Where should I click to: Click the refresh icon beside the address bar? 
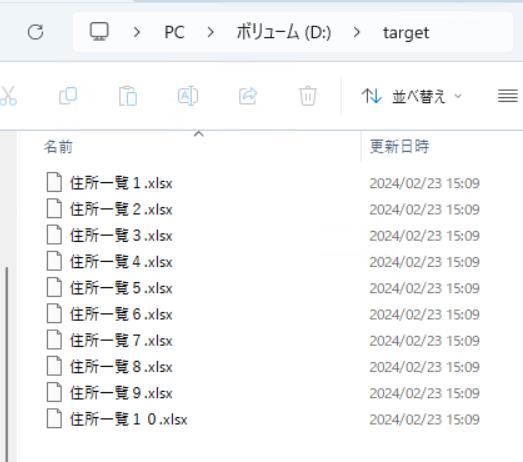(35, 32)
